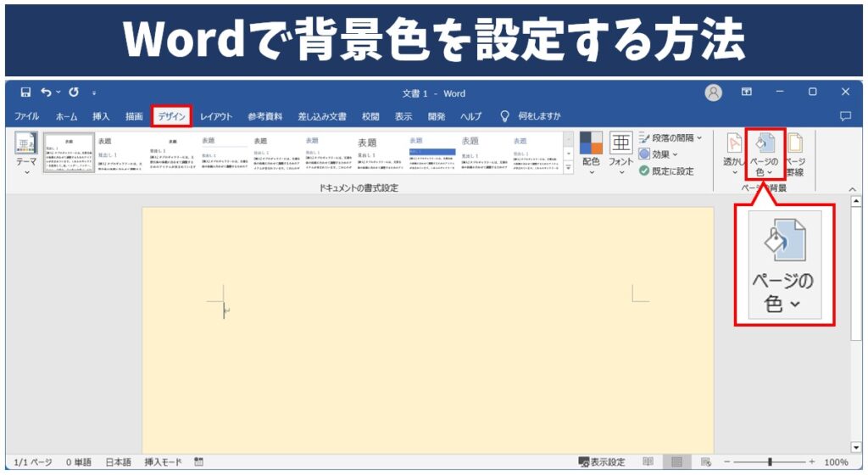The image size is (868, 475).
Task: Switch to the 描画 tab
Action: 134,116
